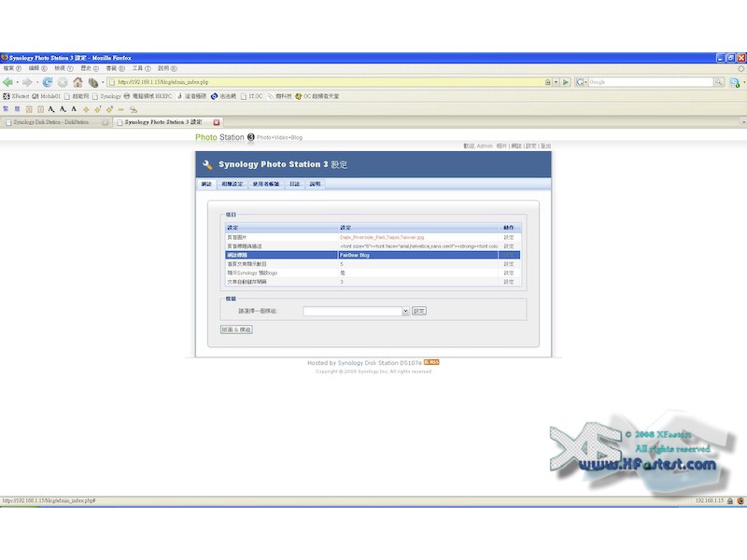
Task: Click the 簡 conversion icon in the toolbar
Action: pyautogui.click(x=17, y=109)
